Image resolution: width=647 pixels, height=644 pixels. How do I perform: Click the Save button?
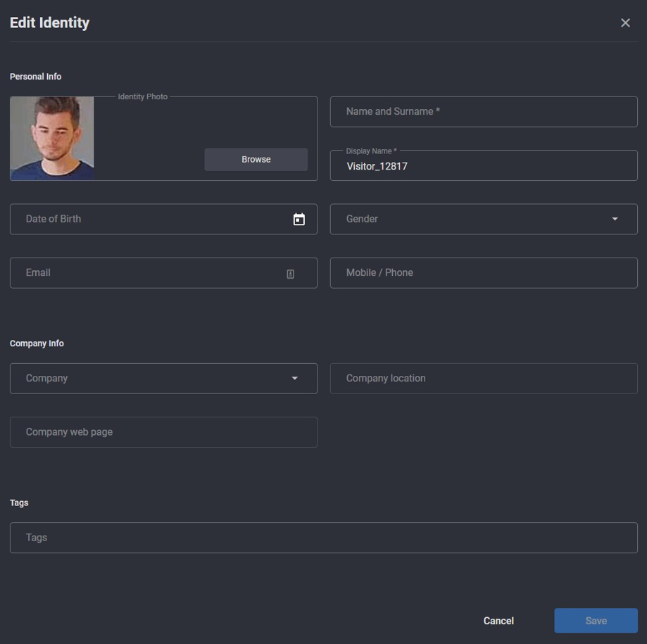[x=596, y=621]
